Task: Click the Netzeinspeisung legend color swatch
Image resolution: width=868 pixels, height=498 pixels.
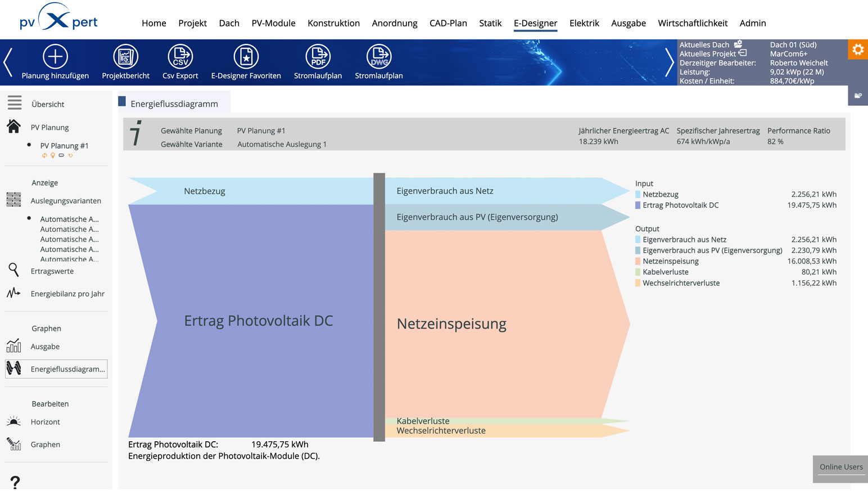Action: coord(638,262)
